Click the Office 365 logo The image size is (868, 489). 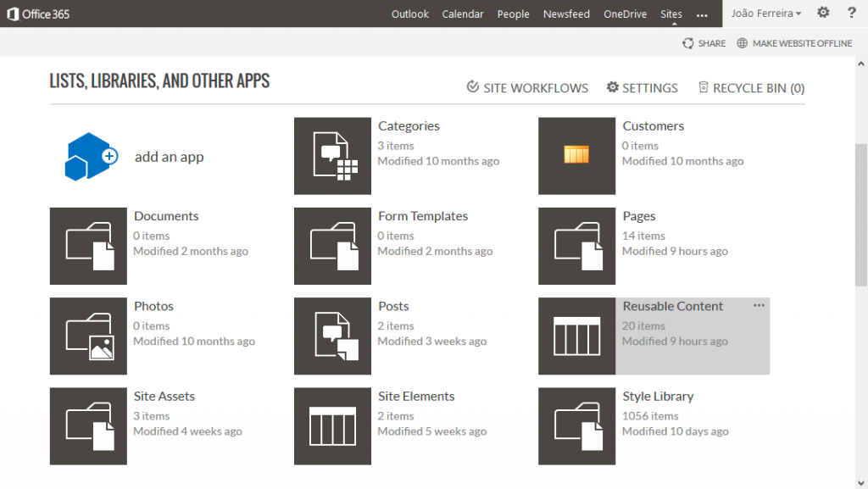(x=36, y=14)
